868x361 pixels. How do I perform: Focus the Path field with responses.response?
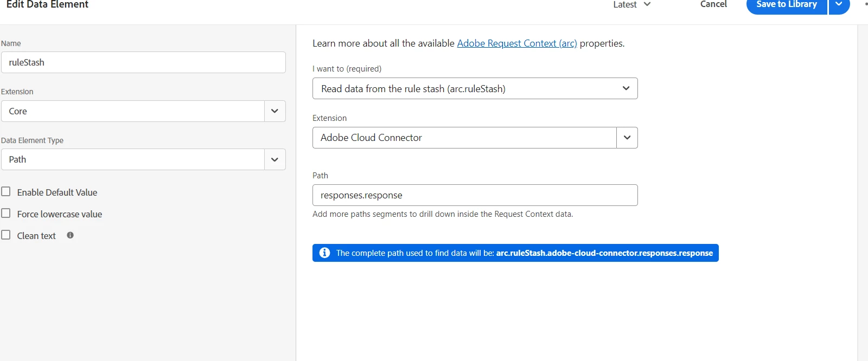(x=475, y=195)
